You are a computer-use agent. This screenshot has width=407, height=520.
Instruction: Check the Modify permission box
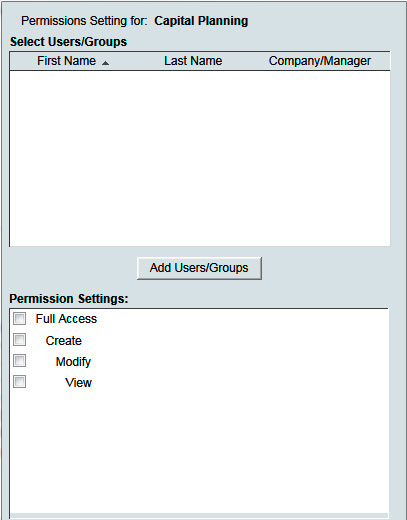(x=19, y=361)
